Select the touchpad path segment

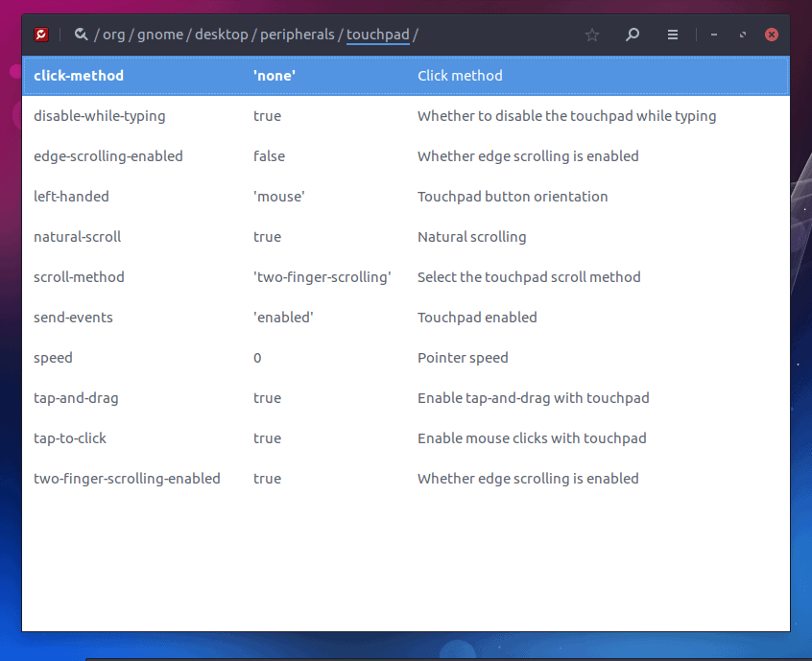pos(377,35)
